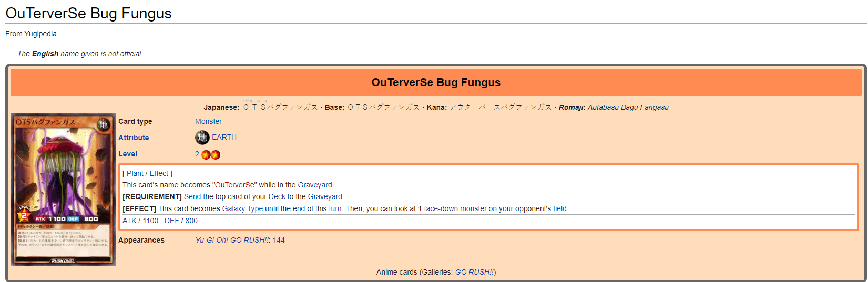The width and height of the screenshot is (868, 282).
Task: Click the From Yugipedia text
Action: click(x=31, y=34)
